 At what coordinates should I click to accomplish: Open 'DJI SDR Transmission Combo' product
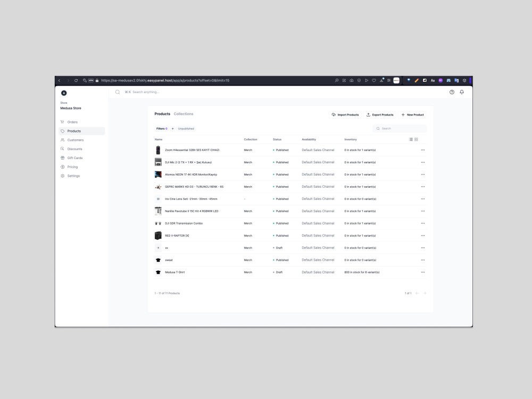[184, 223]
